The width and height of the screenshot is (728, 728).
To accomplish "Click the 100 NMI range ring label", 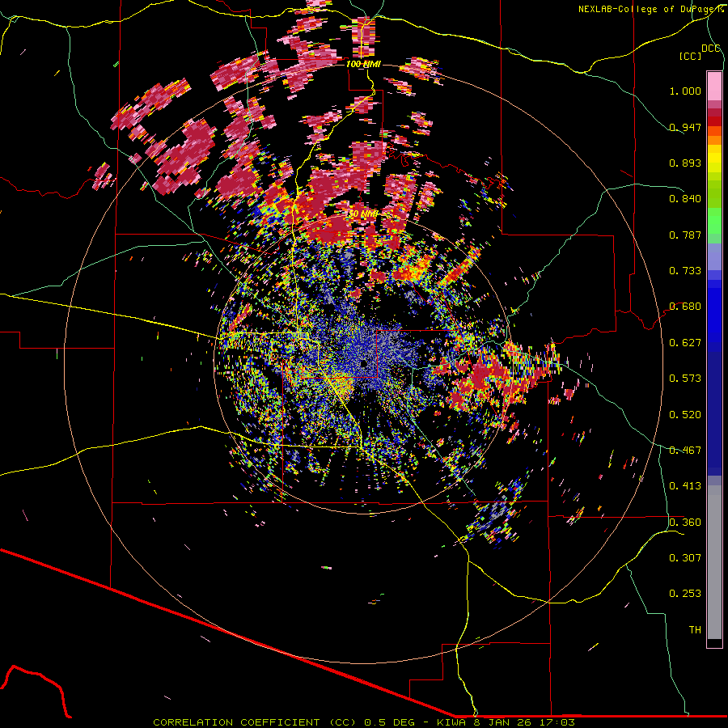I will (x=363, y=64).
